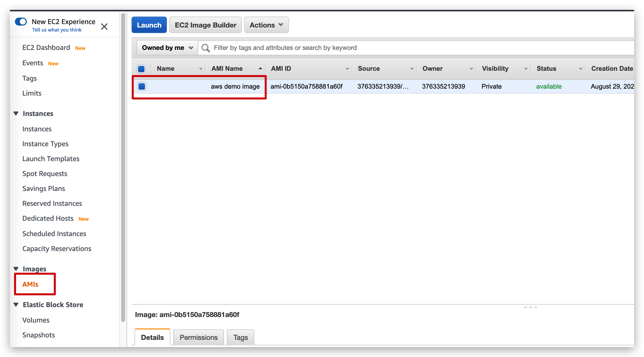Screen dimensions: 644x357
Task: Switch to the Details tab
Action: click(x=152, y=337)
